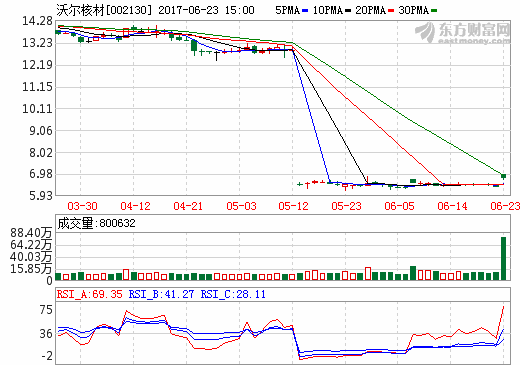Click the 5.93 price axis label
Viewport: 520px width, 365px height.
click(x=41, y=196)
